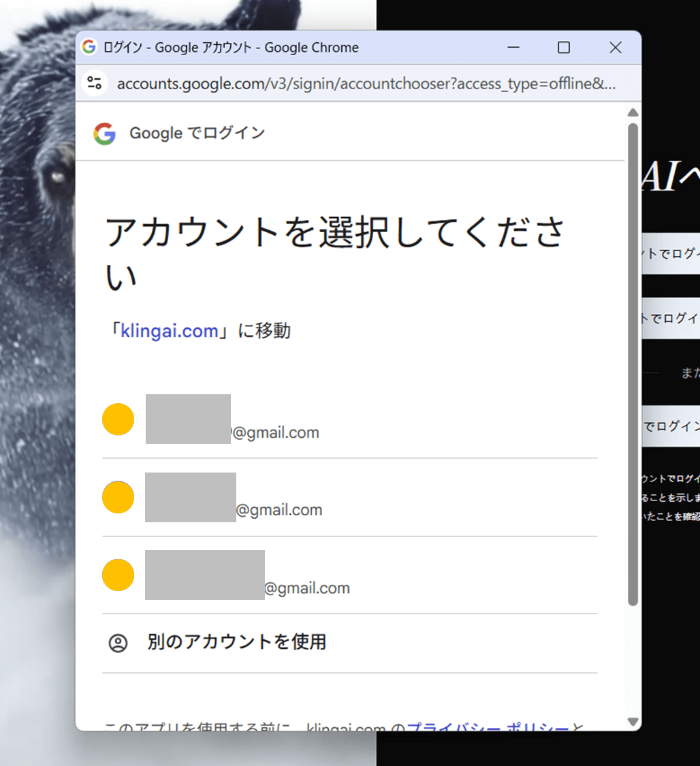Screen dimensions: 700x766
Task: Click the person icon beside 別のアカウントを使用
Action: [x=118, y=643]
